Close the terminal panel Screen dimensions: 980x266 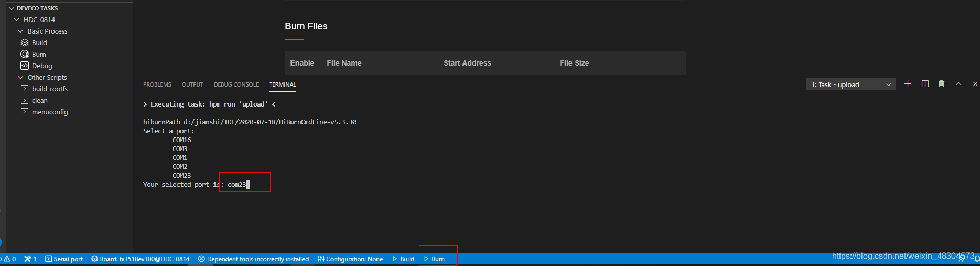point(975,84)
